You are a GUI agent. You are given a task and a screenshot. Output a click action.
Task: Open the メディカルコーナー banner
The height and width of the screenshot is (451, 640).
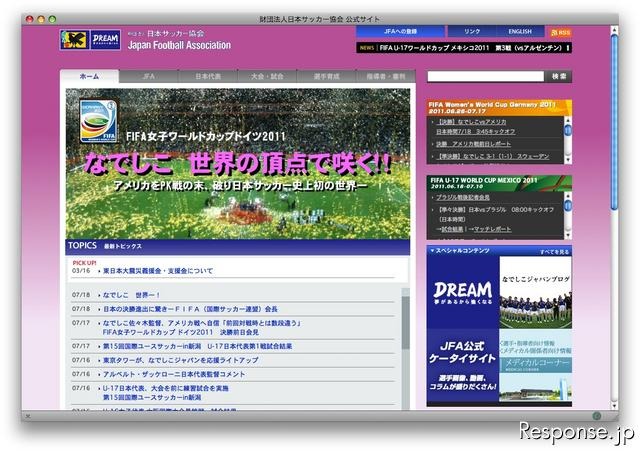pos(536,366)
